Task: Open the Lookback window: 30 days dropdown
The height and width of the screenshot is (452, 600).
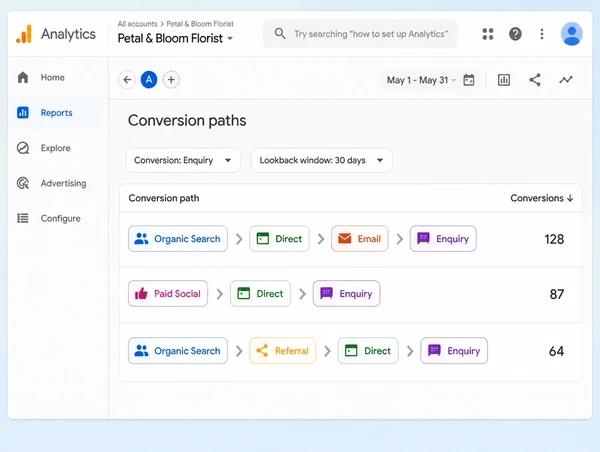Action: coord(321,160)
